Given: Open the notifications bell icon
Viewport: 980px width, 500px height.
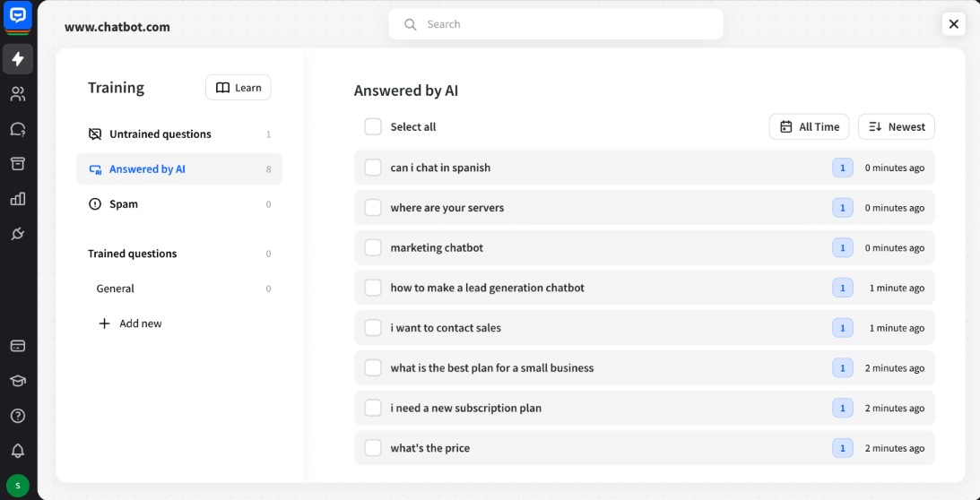Looking at the screenshot, I should pyautogui.click(x=18, y=451).
